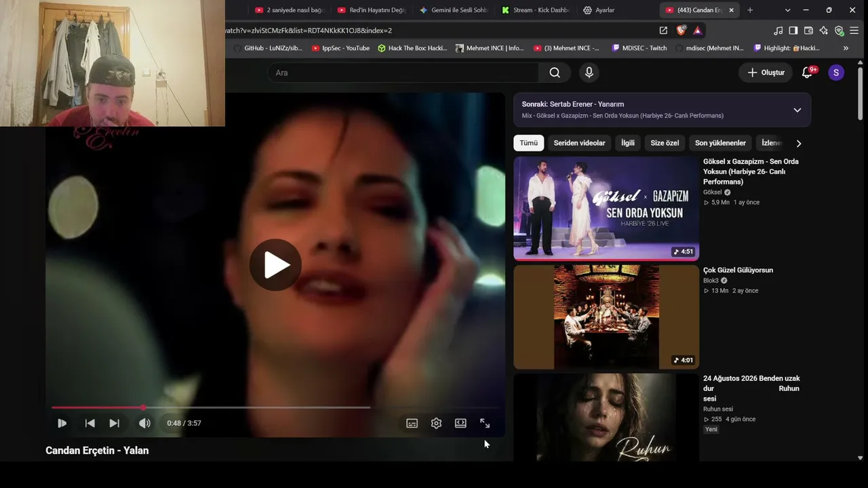868x488 pixels.
Task: Select the Seriden videolar chip
Action: 579,143
